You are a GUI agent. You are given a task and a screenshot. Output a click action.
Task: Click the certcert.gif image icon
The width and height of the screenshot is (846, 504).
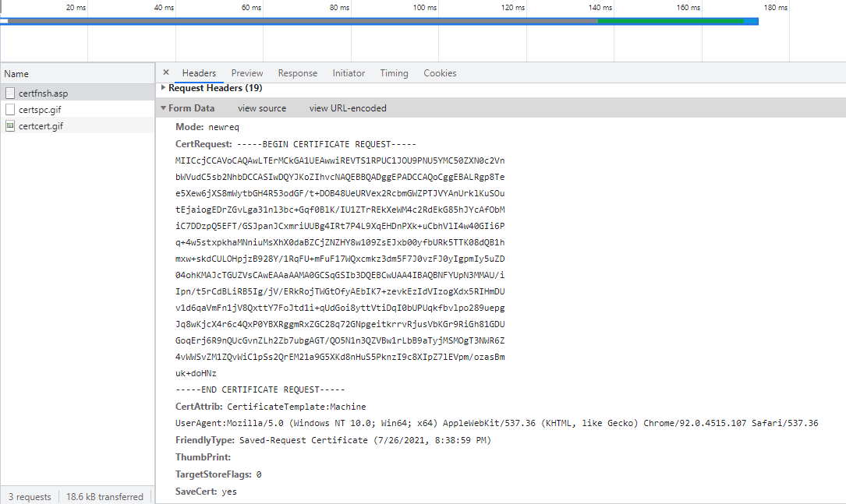tap(10, 126)
